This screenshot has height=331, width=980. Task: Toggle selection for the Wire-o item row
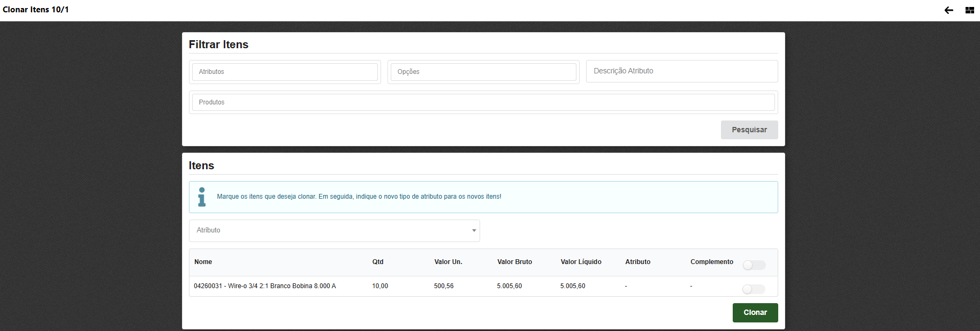754,289
